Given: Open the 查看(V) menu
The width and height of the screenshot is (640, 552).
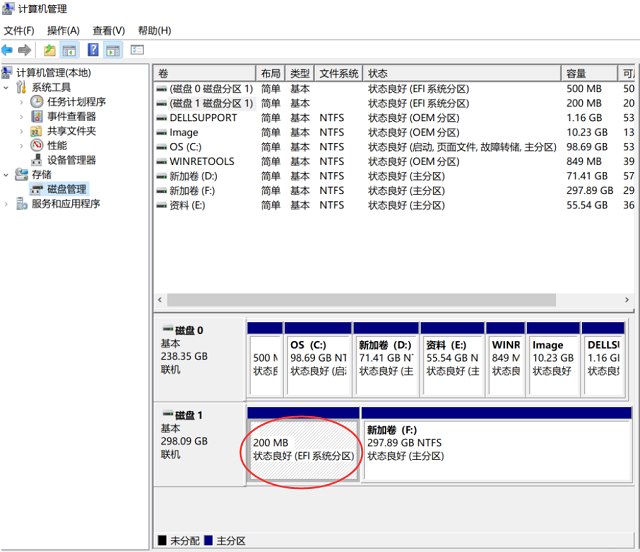Looking at the screenshot, I should click(109, 31).
